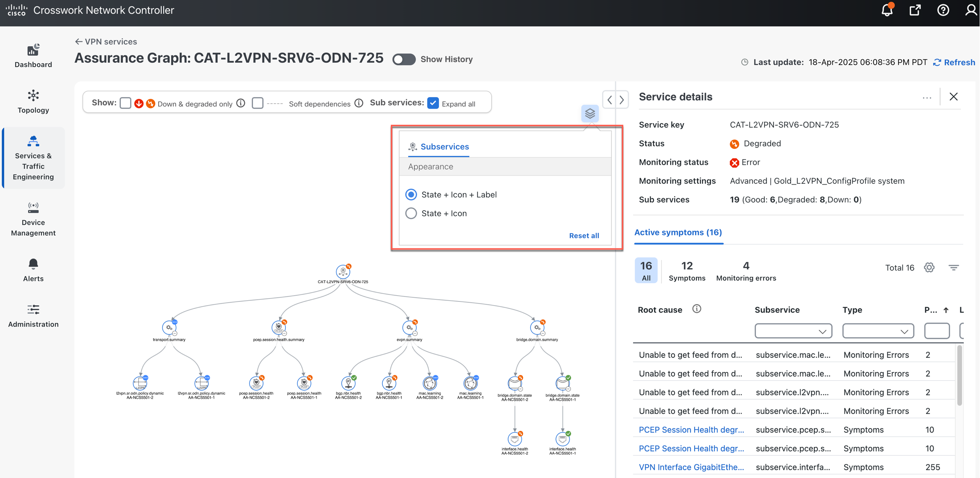The image size is (980, 478).
Task: Open the user profile icon
Action: coord(971,10)
